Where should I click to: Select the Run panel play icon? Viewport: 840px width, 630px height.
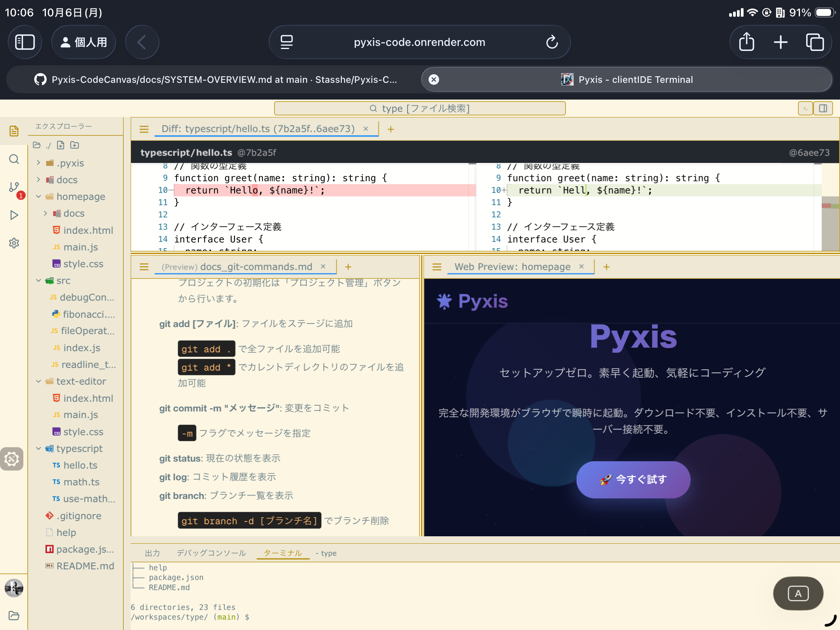[x=14, y=215]
